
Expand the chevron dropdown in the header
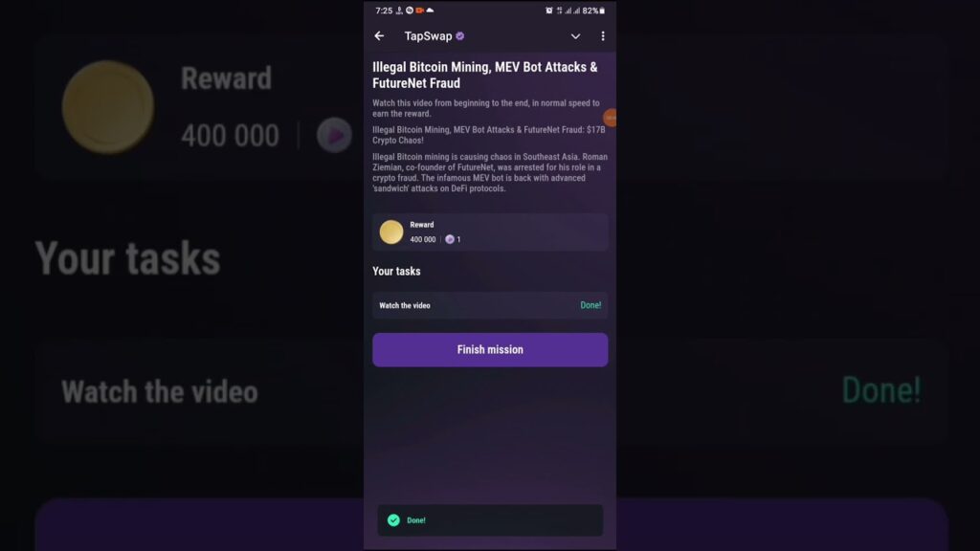click(x=575, y=36)
